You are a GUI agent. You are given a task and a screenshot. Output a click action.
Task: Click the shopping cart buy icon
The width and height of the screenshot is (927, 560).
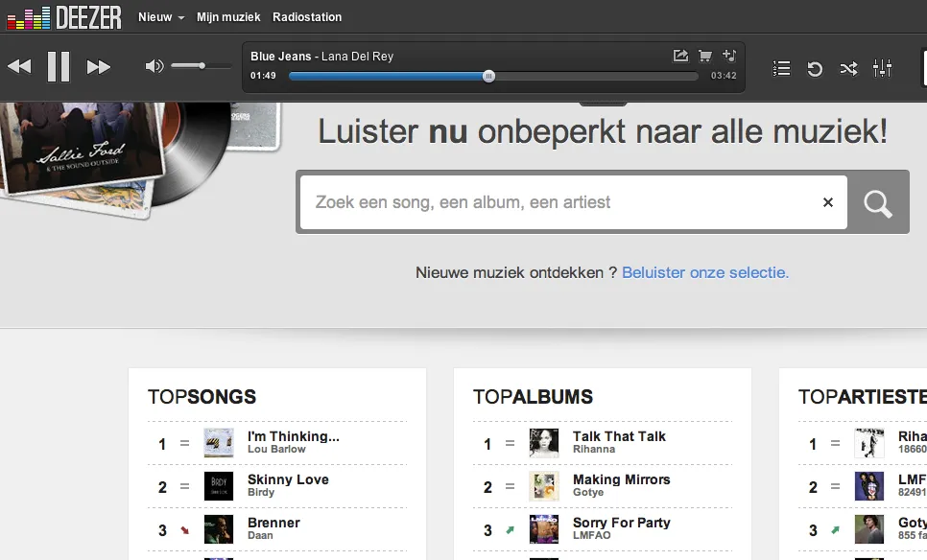pyautogui.click(x=705, y=56)
